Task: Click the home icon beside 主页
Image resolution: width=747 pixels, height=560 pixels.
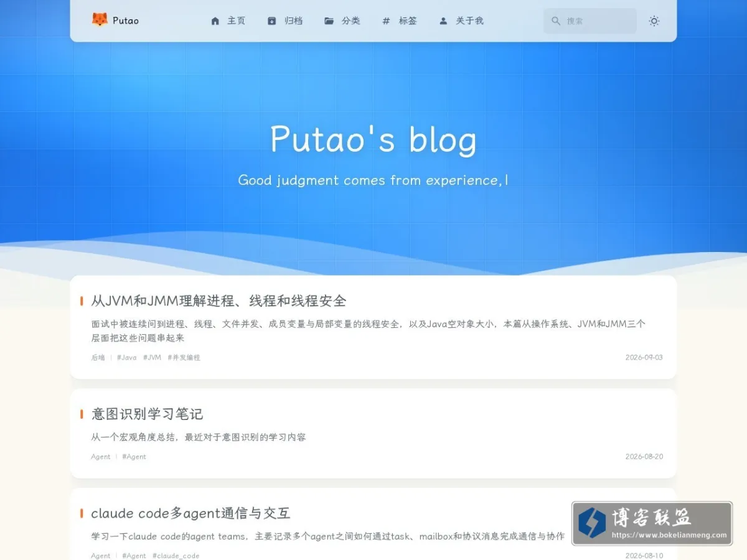Action: click(x=215, y=21)
